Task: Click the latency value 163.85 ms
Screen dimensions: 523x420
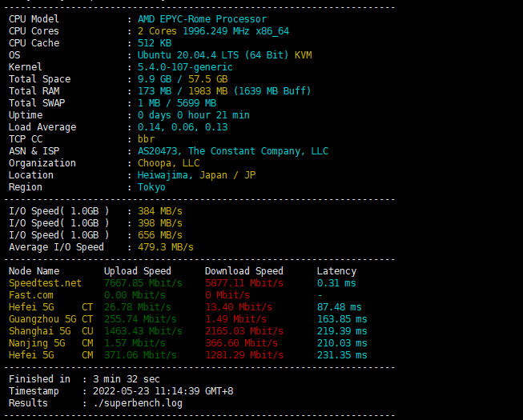Action: [342, 318]
